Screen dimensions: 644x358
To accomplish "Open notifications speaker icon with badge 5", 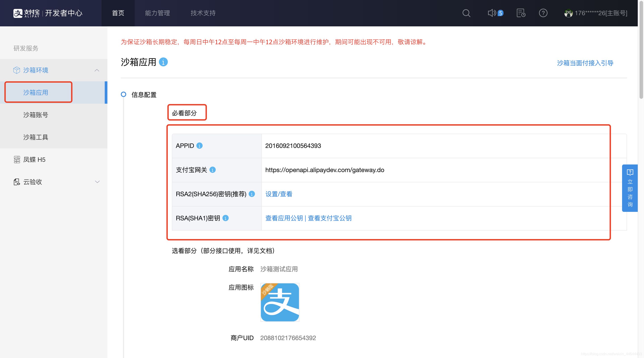I will pos(495,13).
